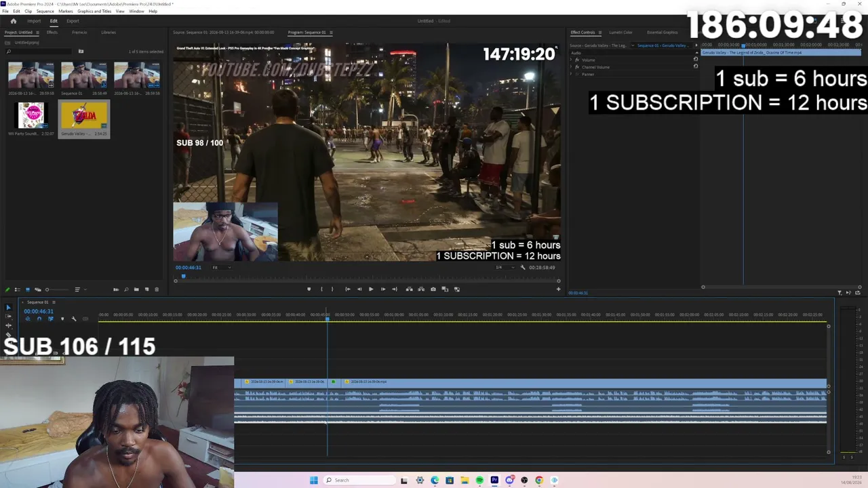
Task: Export a frame with the camera icon
Action: (433, 289)
